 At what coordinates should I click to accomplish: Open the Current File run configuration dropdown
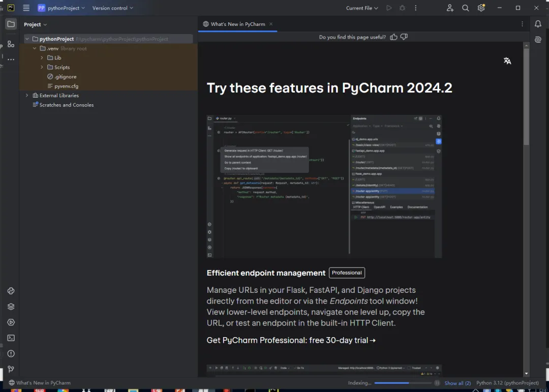362,8
